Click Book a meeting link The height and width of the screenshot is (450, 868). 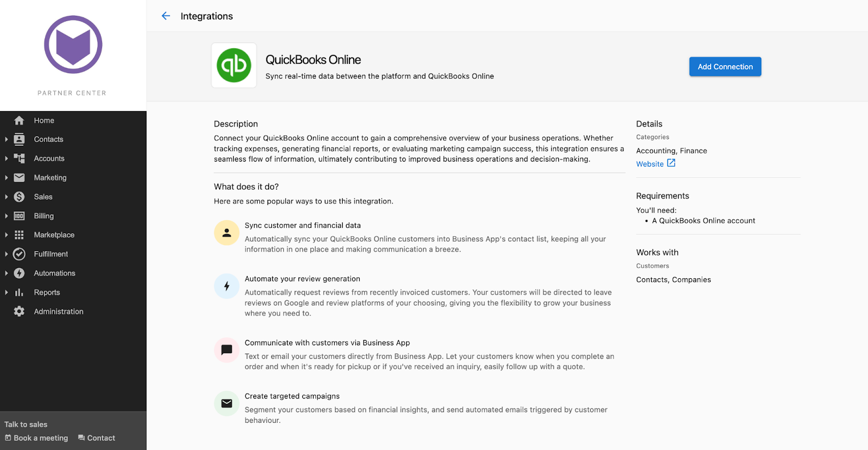41,438
